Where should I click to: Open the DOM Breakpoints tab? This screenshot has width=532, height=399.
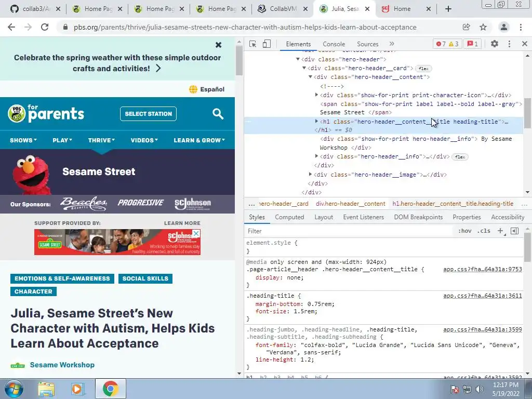coord(418,217)
